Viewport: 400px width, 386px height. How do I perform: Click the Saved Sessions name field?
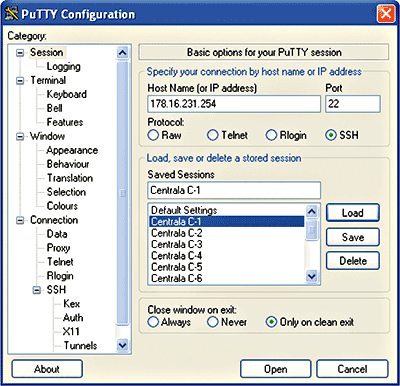(x=234, y=190)
